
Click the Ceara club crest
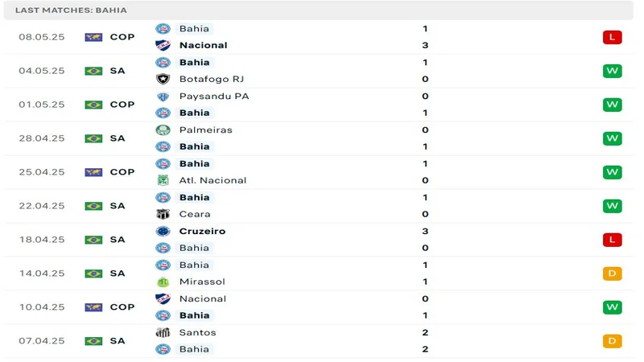pos(163,214)
